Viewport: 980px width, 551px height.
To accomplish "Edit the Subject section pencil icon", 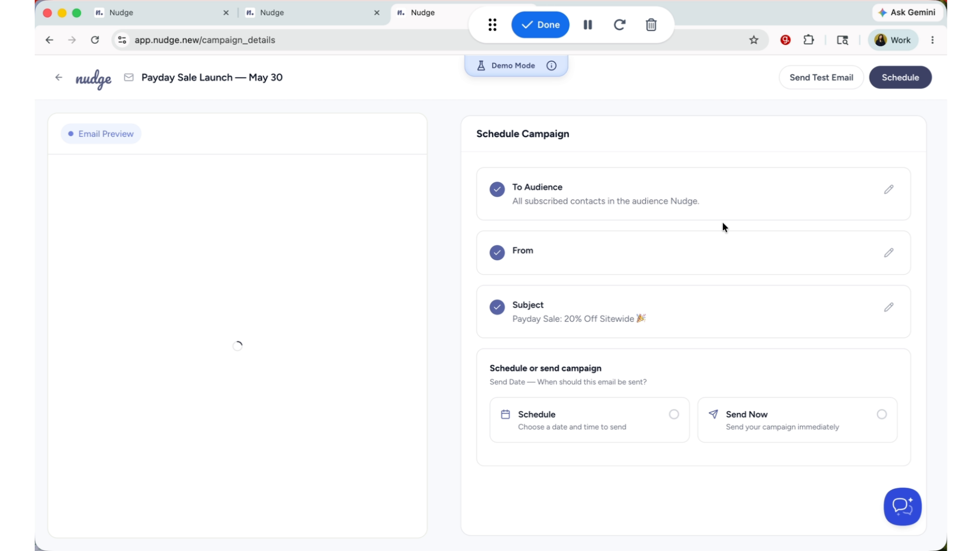I will (889, 307).
